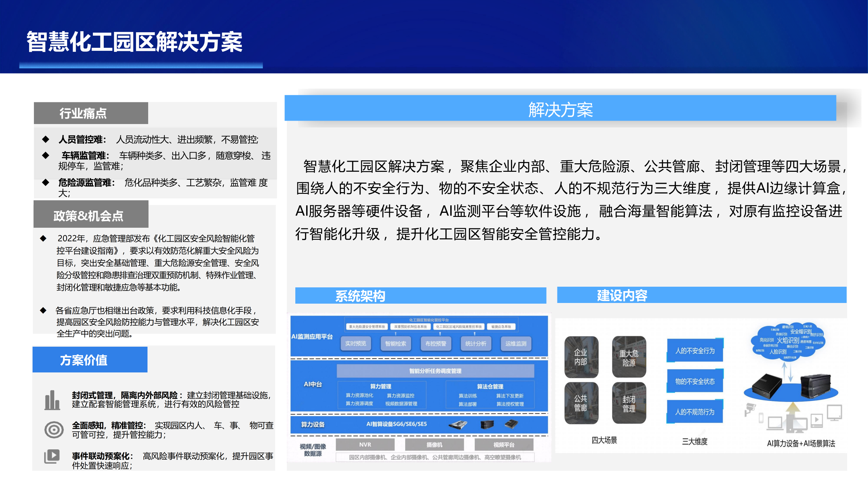The width and height of the screenshot is (868, 488).
Task: Click the gray NVR data source box
Action: point(365,444)
